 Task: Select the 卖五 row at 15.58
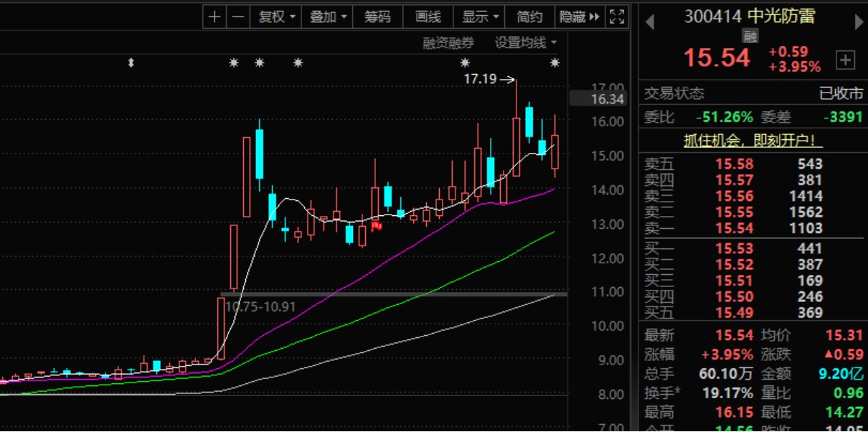[x=753, y=164]
